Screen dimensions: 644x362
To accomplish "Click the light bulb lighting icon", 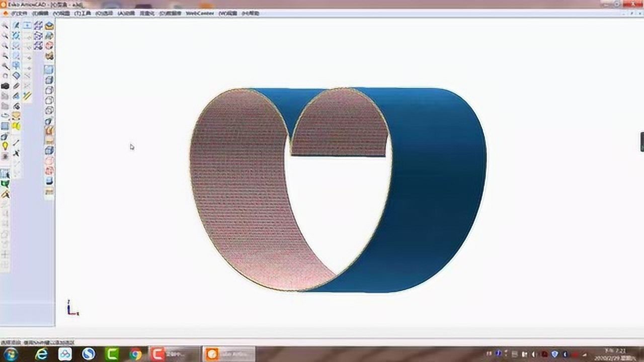I will pyautogui.click(x=6, y=146).
